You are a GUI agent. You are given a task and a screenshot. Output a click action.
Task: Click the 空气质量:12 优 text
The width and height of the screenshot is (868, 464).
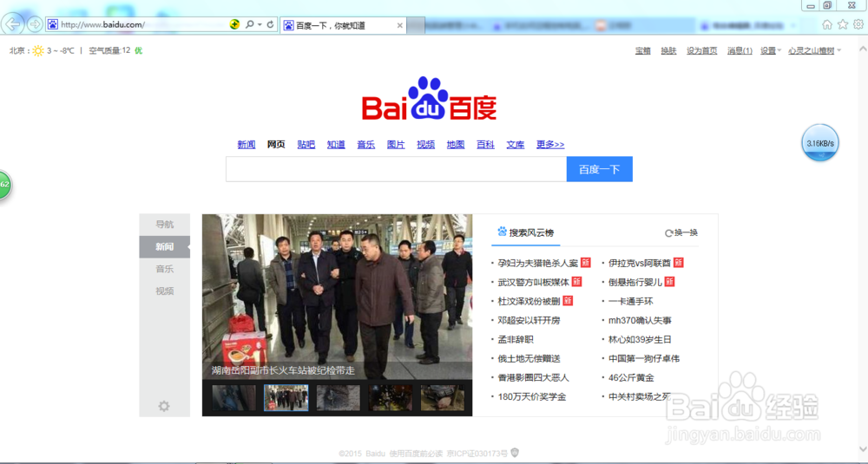coord(115,51)
